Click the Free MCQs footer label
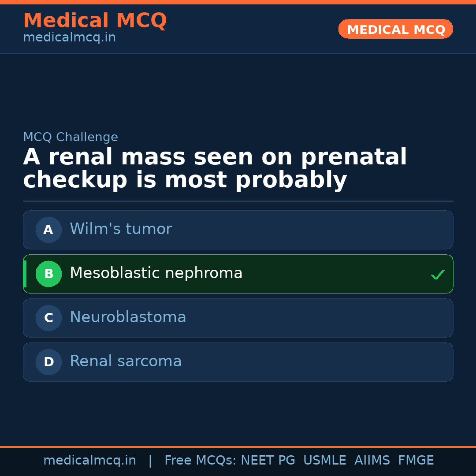The height and width of the screenshot is (476, 476). [x=200, y=461]
